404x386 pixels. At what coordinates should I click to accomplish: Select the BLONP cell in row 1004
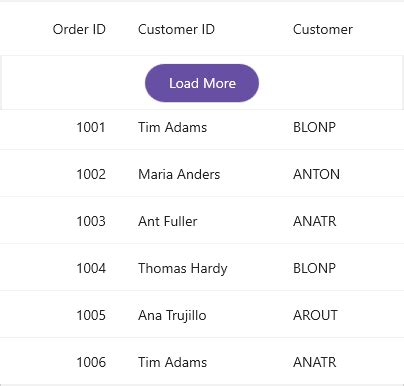314,268
